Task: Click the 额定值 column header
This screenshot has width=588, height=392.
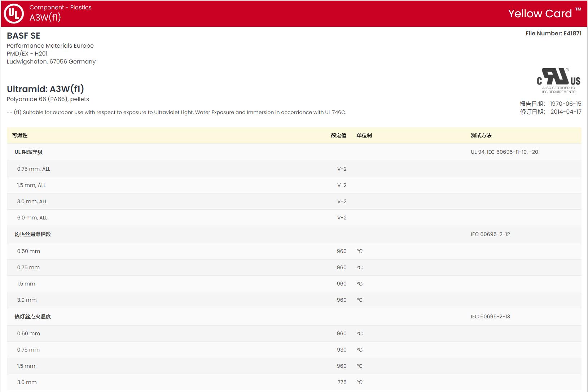Action: 338,135
